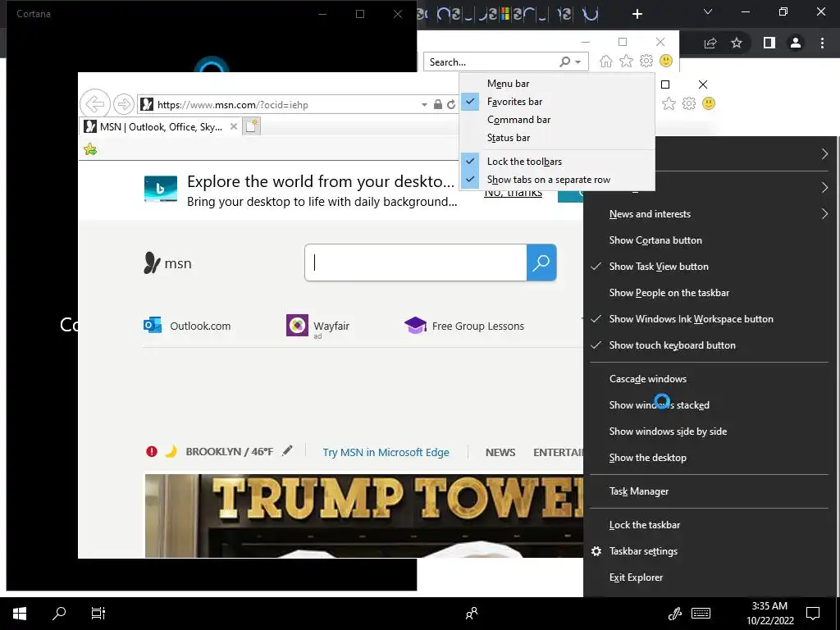Screen dimensions: 840x630
Task: Enable the Command bar option
Action: (557, 120)
